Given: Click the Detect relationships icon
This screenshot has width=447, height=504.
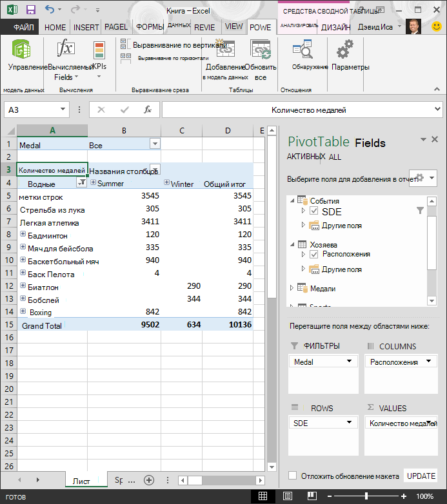Looking at the screenshot, I should point(303,49).
